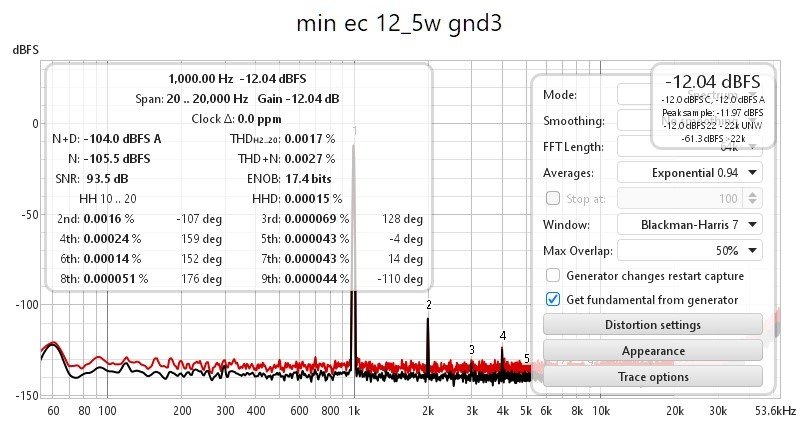Click harmonic marker 3 on the graph
The image size is (800, 423).
(x=472, y=350)
